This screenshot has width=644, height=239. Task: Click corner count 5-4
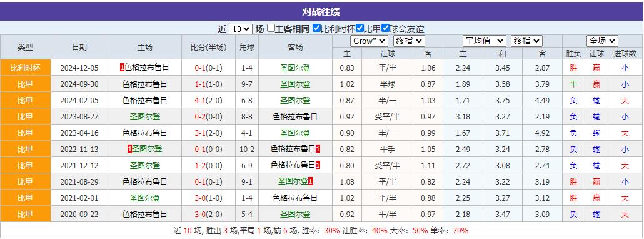tap(247, 215)
